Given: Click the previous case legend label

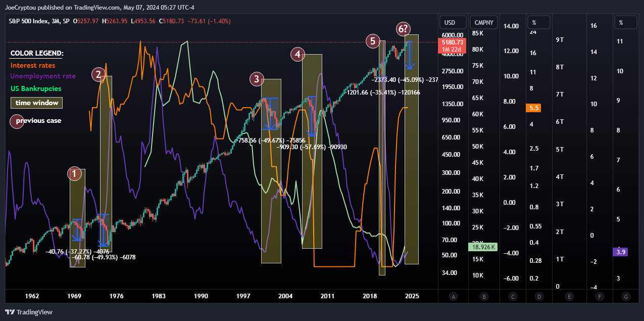Looking at the screenshot, I should coord(38,121).
